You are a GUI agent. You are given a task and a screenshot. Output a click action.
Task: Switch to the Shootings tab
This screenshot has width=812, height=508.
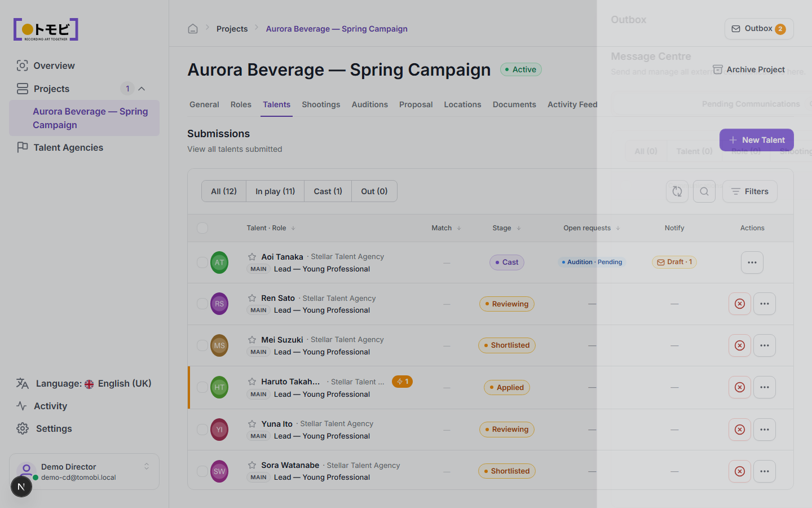pyautogui.click(x=321, y=104)
